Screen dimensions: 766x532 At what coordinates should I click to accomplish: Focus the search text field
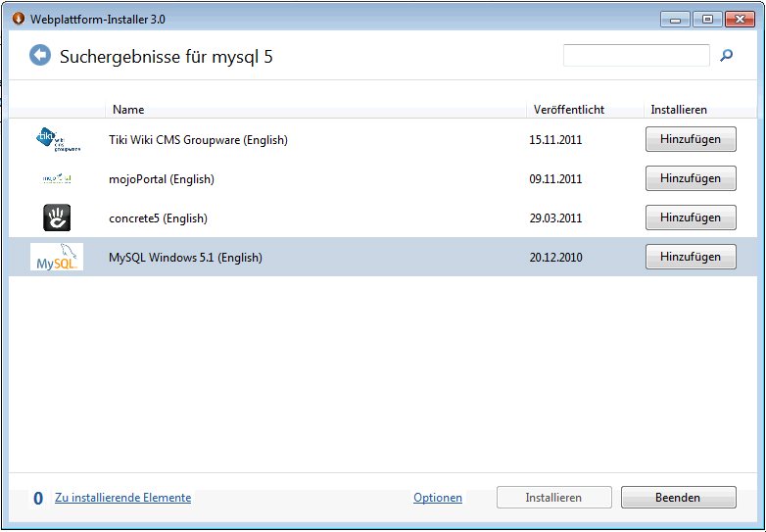(636, 56)
